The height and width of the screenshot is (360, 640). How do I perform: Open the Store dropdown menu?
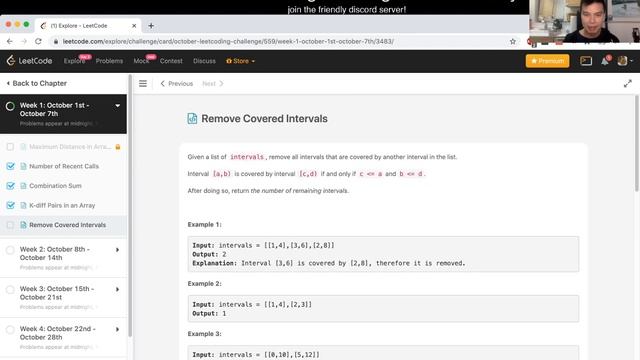tap(240, 61)
